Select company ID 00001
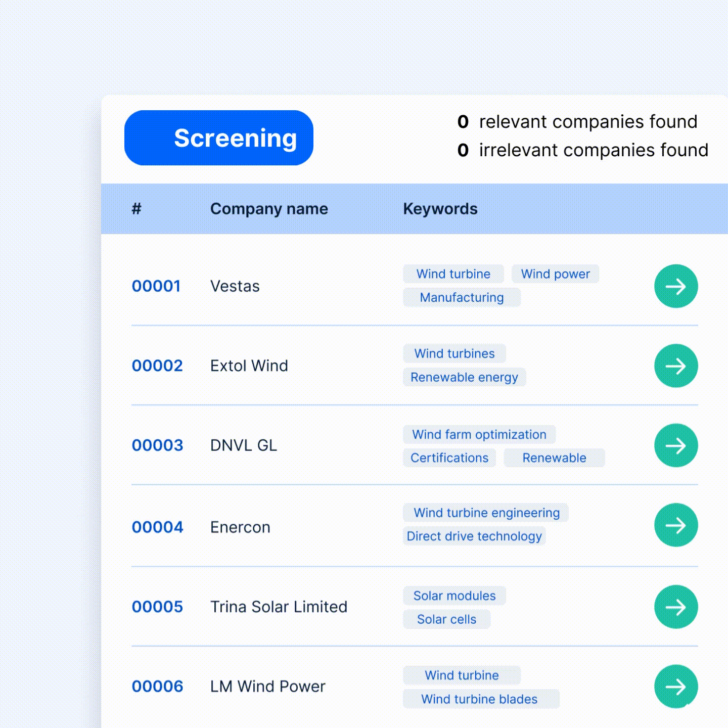 156,286
